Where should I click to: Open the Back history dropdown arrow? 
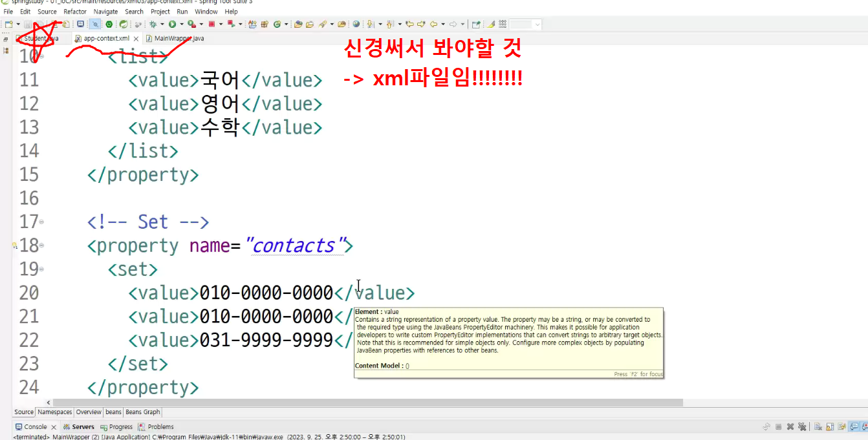click(x=443, y=25)
